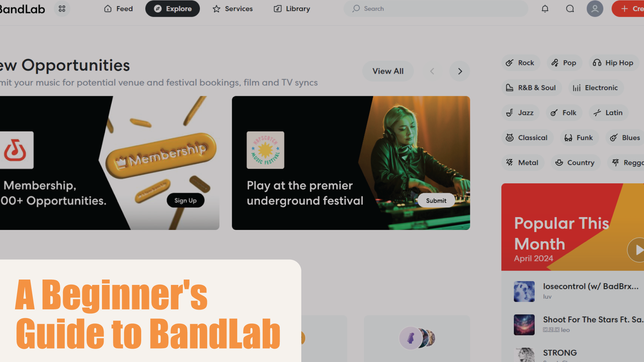Select the Country genre tag
644x362 pixels.
click(576, 163)
